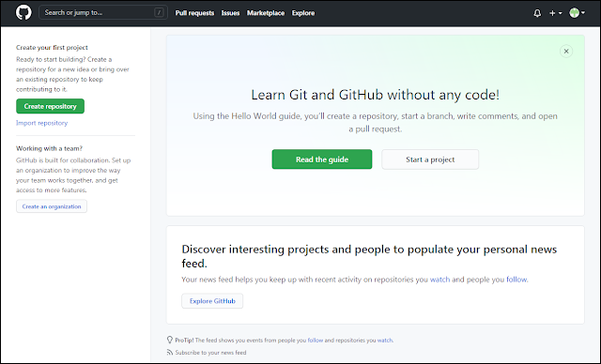Follow the Import repository link
The width and height of the screenshot is (601, 364).
click(41, 123)
